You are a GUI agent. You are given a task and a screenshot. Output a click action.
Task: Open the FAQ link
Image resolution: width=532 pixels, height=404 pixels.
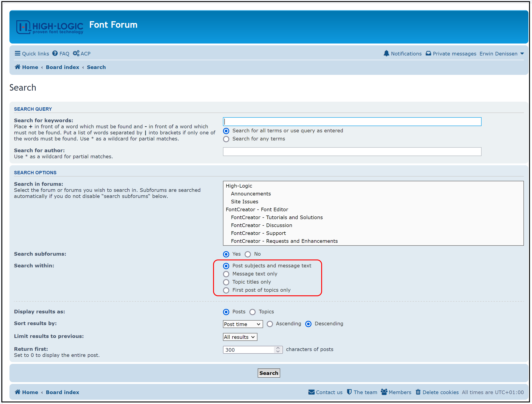64,54
